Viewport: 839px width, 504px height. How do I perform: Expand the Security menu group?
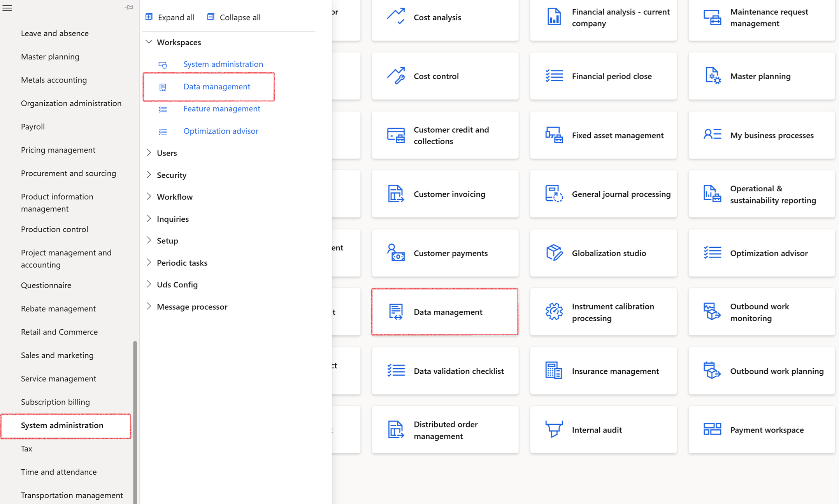tap(149, 175)
